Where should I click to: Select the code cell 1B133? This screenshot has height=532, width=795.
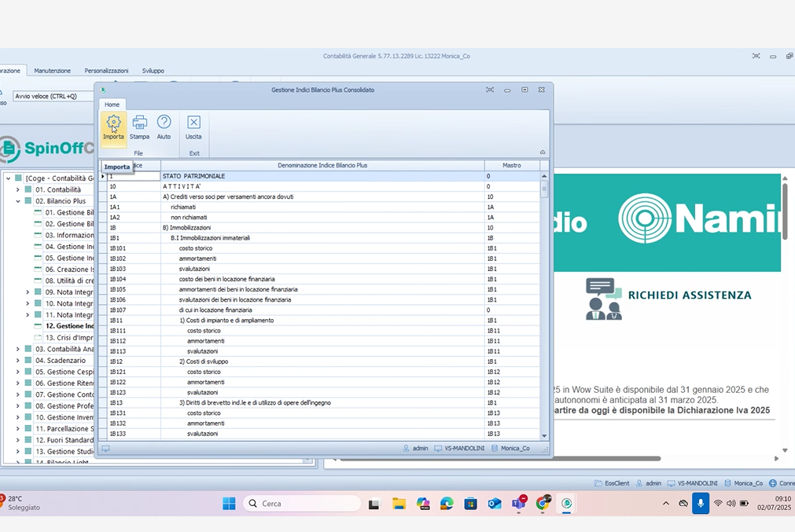[134, 434]
